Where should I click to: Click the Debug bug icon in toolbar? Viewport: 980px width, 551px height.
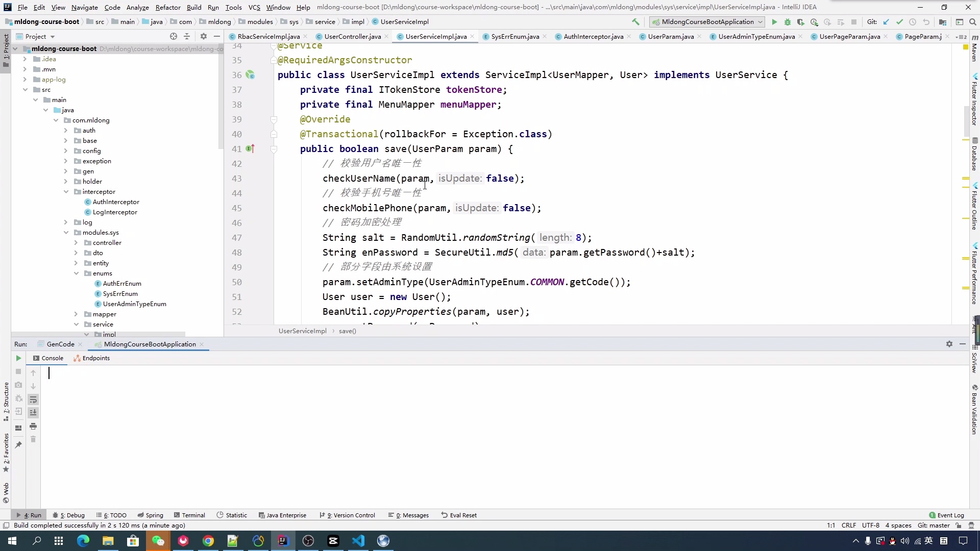[787, 22]
